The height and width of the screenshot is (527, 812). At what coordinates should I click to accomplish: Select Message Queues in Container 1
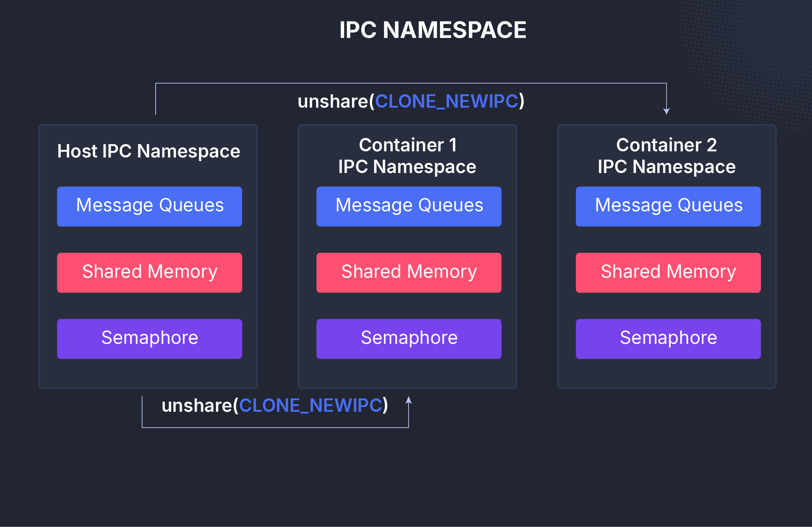[409, 206]
